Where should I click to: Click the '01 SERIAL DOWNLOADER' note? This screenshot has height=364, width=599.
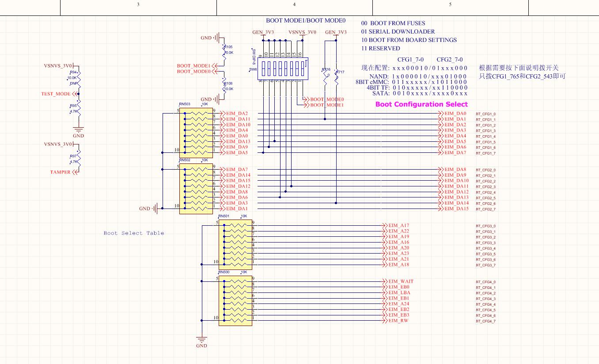[398, 31]
